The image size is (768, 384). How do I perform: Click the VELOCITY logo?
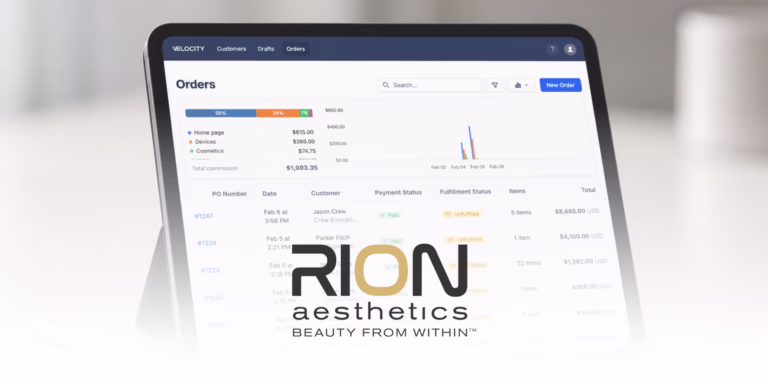point(189,49)
